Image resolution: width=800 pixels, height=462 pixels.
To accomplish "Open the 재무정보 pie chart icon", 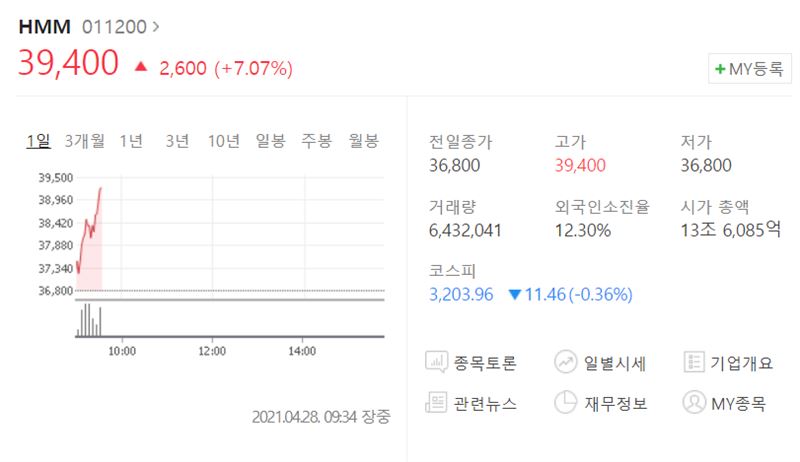I will point(565,403).
